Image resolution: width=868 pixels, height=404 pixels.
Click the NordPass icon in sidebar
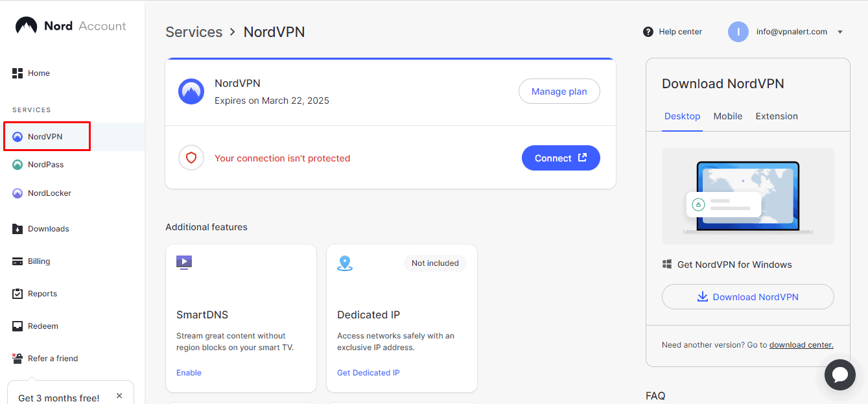point(18,165)
